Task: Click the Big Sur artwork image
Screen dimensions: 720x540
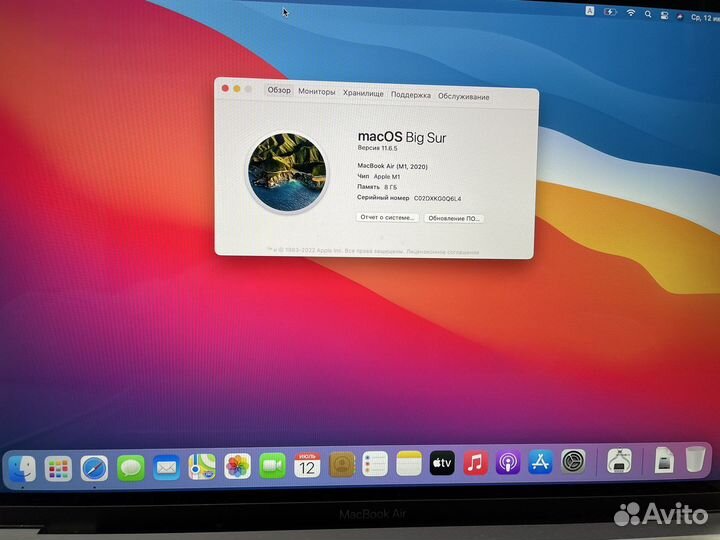Action: pos(287,172)
